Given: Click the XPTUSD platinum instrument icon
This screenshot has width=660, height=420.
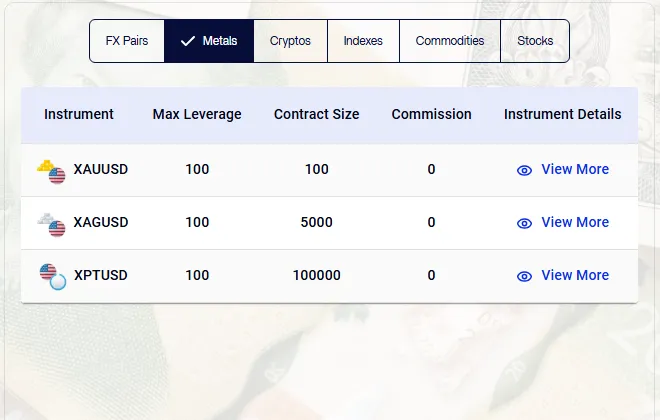Looking at the screenshot, I should coord(51,277).
